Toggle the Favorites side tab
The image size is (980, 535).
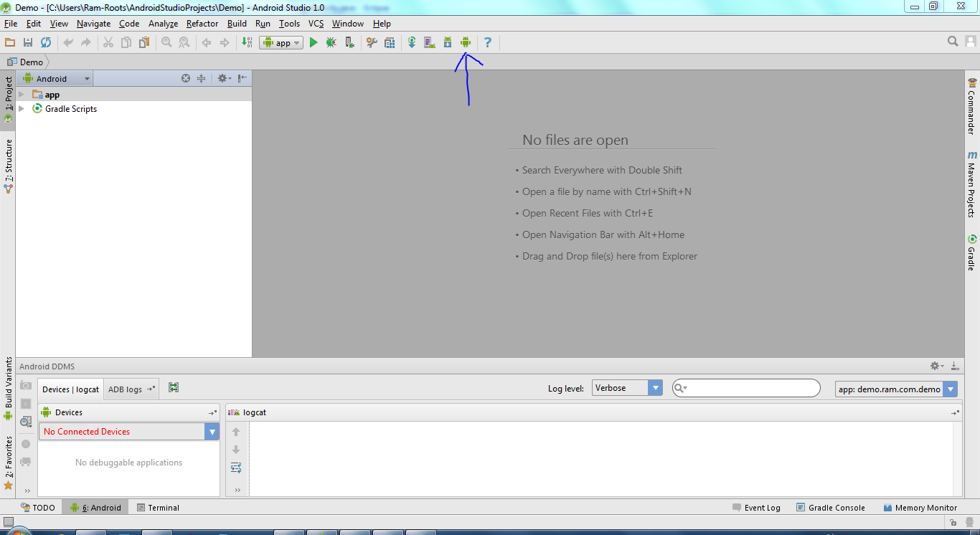(8, 462)
